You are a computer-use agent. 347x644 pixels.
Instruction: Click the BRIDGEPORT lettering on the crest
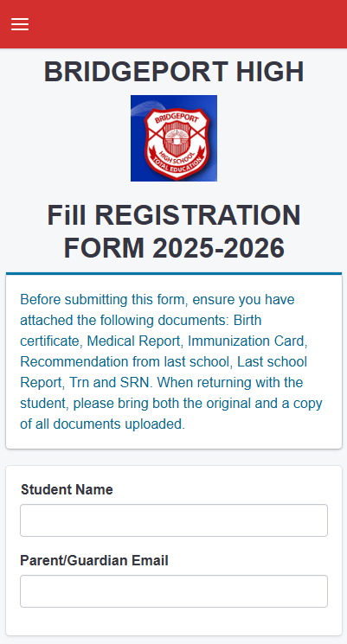click(x=177, y=118)
